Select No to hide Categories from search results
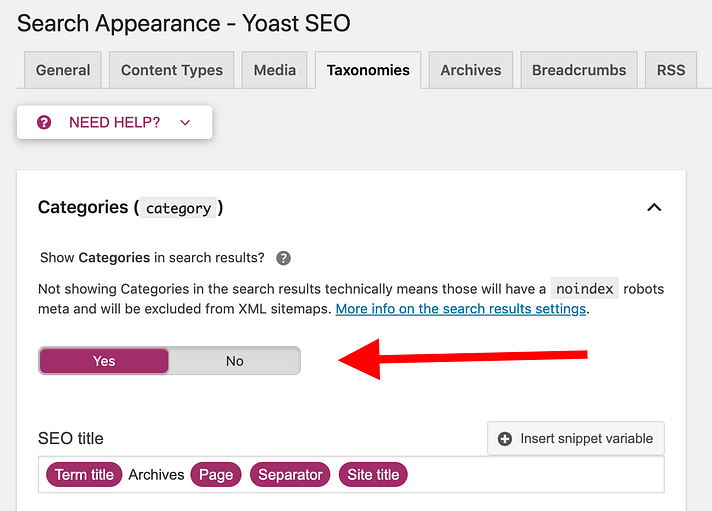Screen dimensions: 712x511 pos(234,361)
